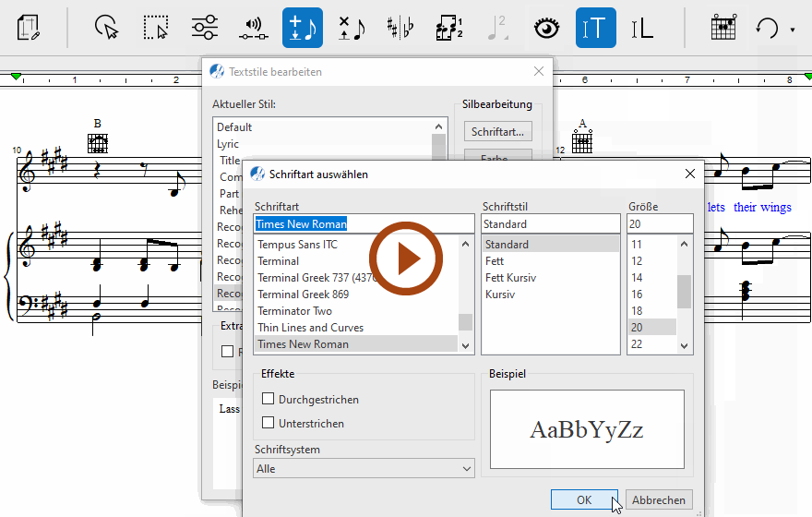Toggle the eye visibility icon
This screenshot has height=517, width=812.
coord(547,28)
